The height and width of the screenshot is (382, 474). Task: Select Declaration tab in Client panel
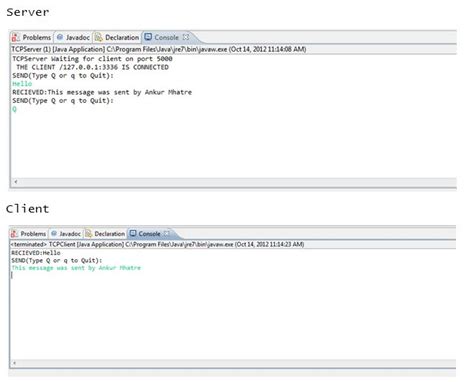[x=105, y=234]
